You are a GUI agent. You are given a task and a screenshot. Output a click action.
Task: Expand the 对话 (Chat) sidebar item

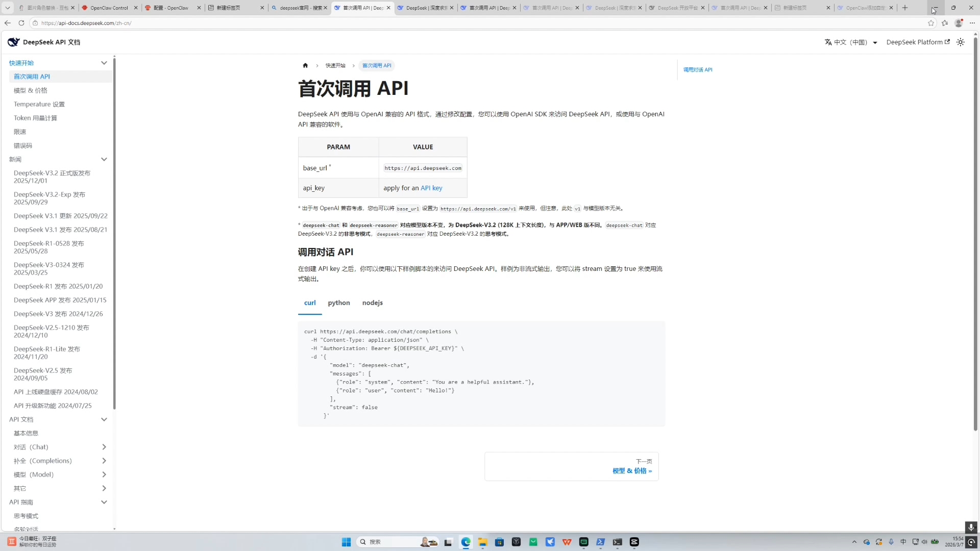pyautogui.click(x=104, y=447)
